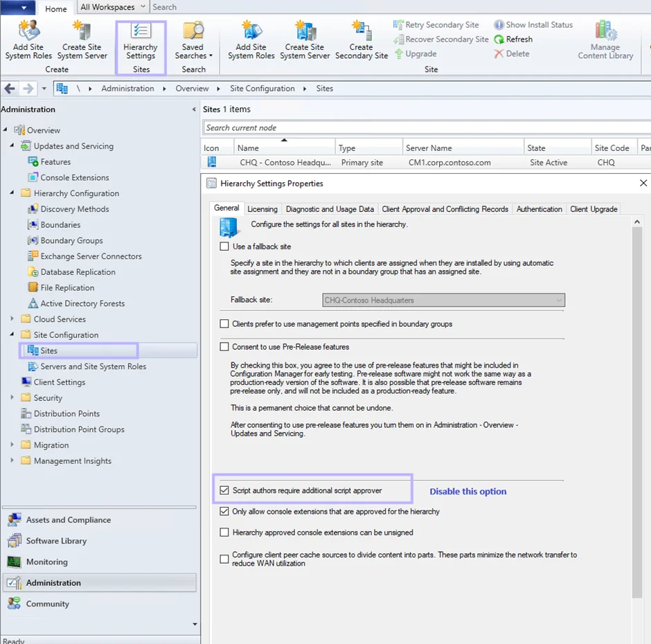Select the CHQ - Contoso Headquarters site row

425,162
